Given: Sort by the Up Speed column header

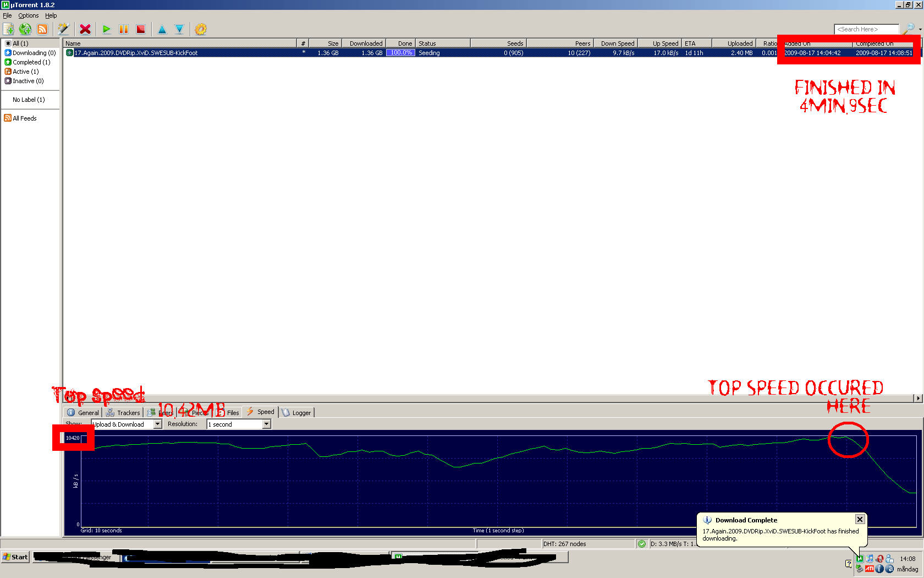Looking at the screenshot, I should point(659,43).
